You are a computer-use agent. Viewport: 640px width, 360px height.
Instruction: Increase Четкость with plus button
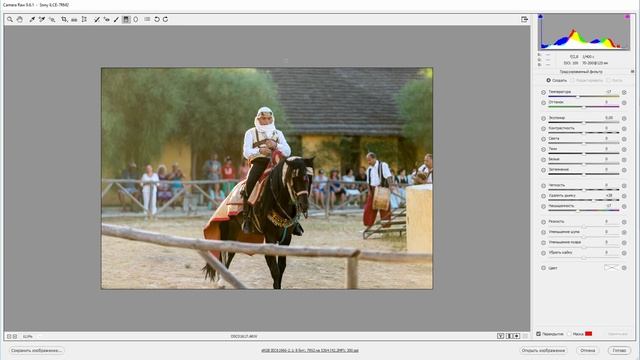(624, 186)
